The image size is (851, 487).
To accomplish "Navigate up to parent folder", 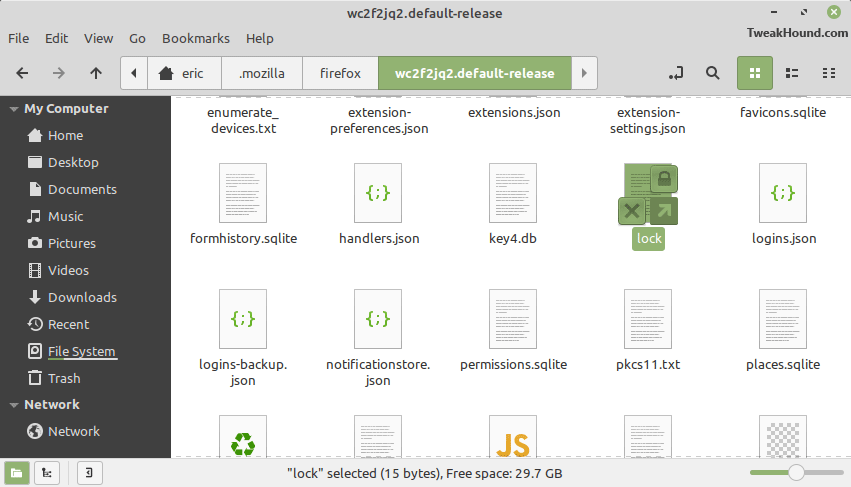I will click(x=96, y=73).
